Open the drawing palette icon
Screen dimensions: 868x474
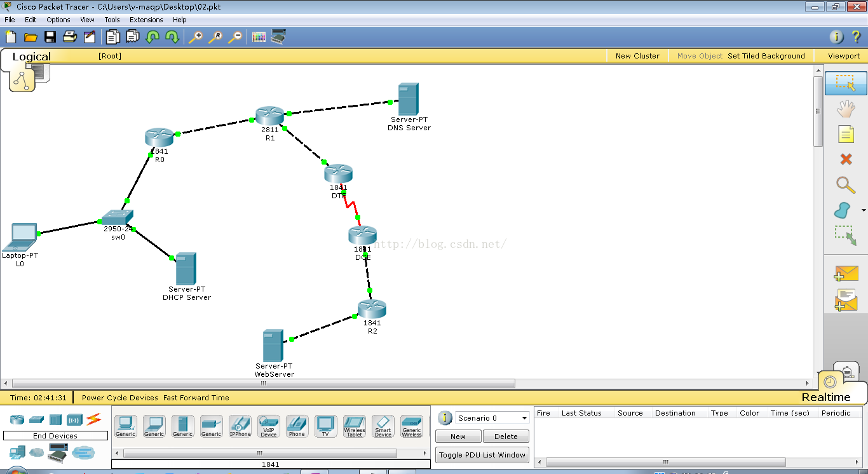(x=259, y=37)
